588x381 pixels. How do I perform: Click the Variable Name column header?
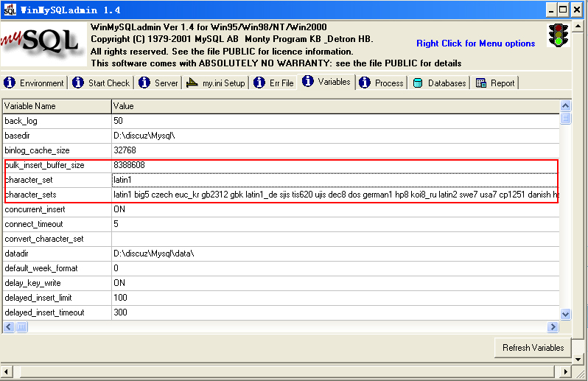[x=57, y=106]
